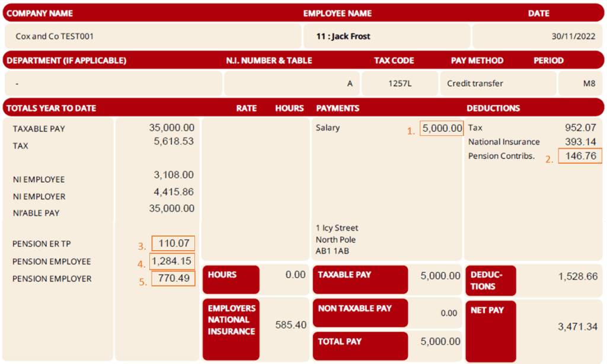
Task: Click the NI EMPLOYER label
Action: pyautogui.click(x=39, y=197)
